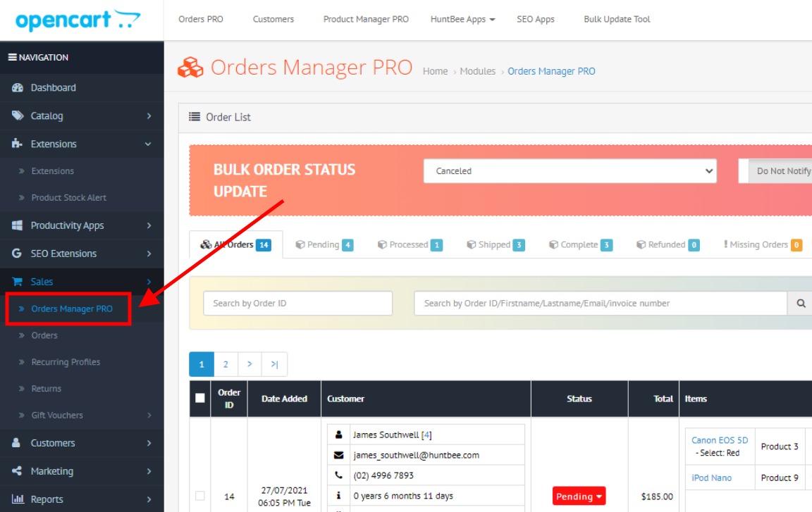Click the Dashboard gauge icon
Screen dimensions: 812x512
pos(18,87)
